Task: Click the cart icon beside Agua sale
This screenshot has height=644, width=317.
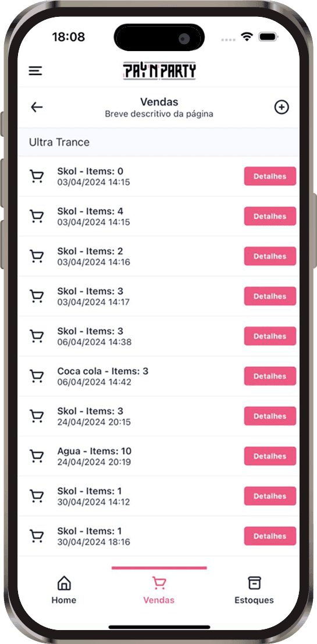Action: coord(37,456)
